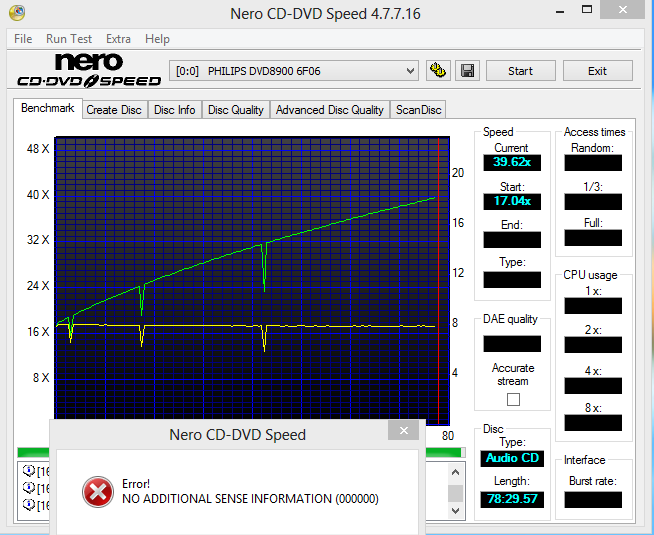Click the third log entry info icon
This screenshot has height=535, width=654.
(28, 505)
